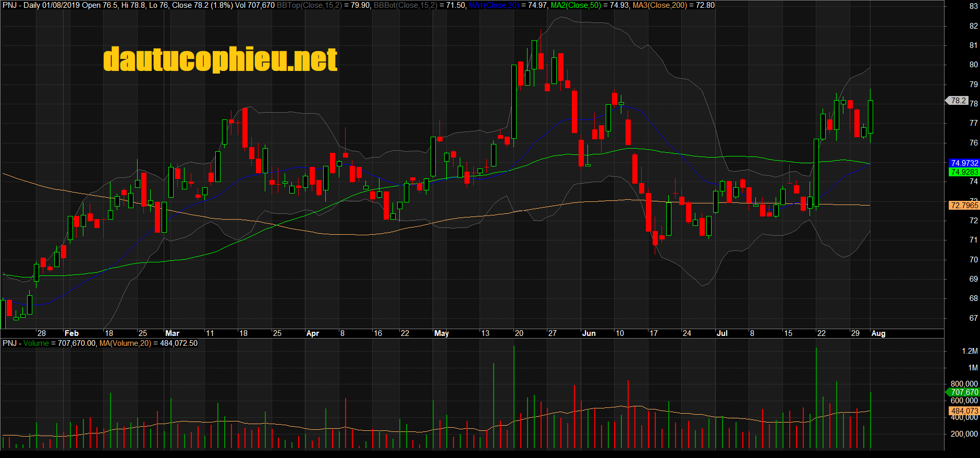Select the BBTop(Close,15,2) = 79.90 indicator label
The width and height of the screenshot is (980, 458).
(x=323, y=5)
